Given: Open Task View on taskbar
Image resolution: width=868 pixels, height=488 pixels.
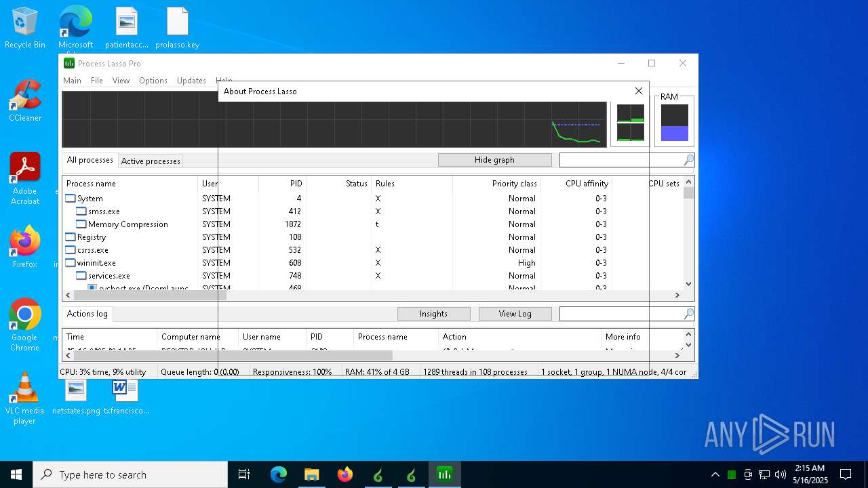Looking at the screenshot, I should [244, 474].
